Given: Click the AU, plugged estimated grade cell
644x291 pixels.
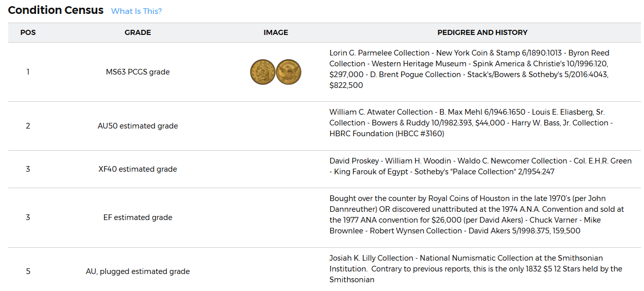Looking at the screenshot, I should (x=138, y=271).
